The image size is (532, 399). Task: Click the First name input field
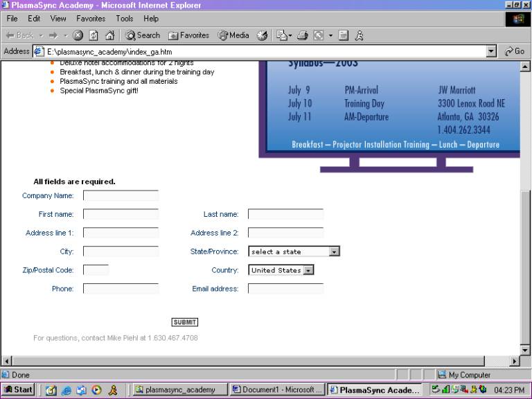pyautogui.click(x=121, y=214)
